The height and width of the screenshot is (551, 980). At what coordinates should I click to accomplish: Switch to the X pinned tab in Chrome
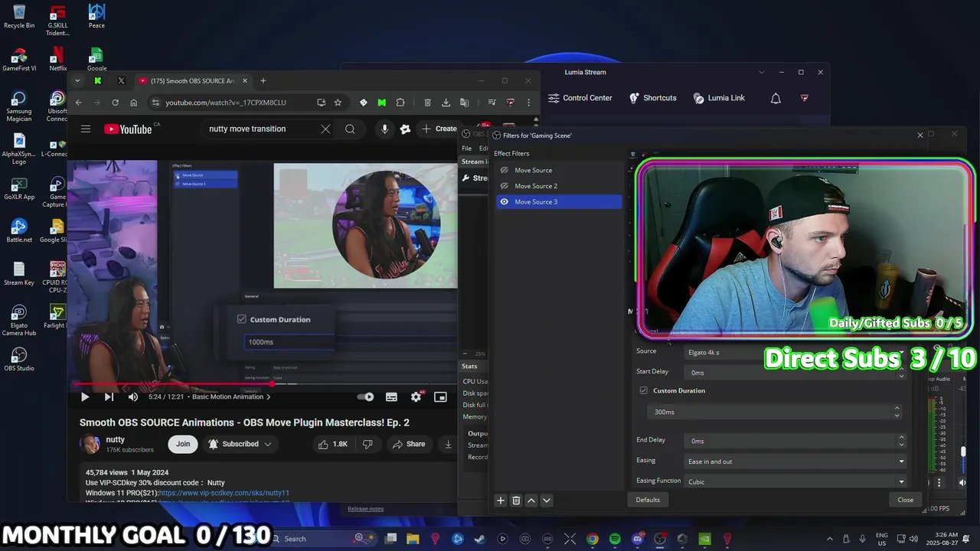[x=121, y=80]
